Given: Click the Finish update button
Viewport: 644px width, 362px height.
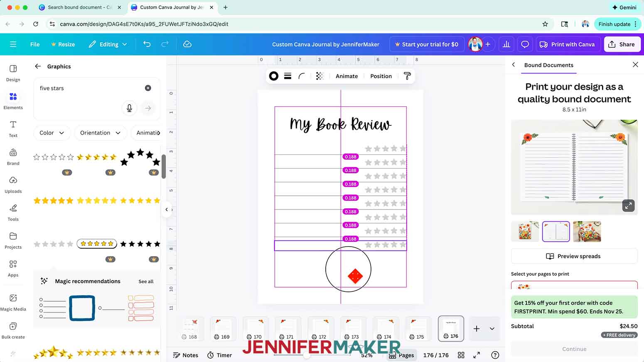Looking at the screenshot, I should click(x=618, y=24).
